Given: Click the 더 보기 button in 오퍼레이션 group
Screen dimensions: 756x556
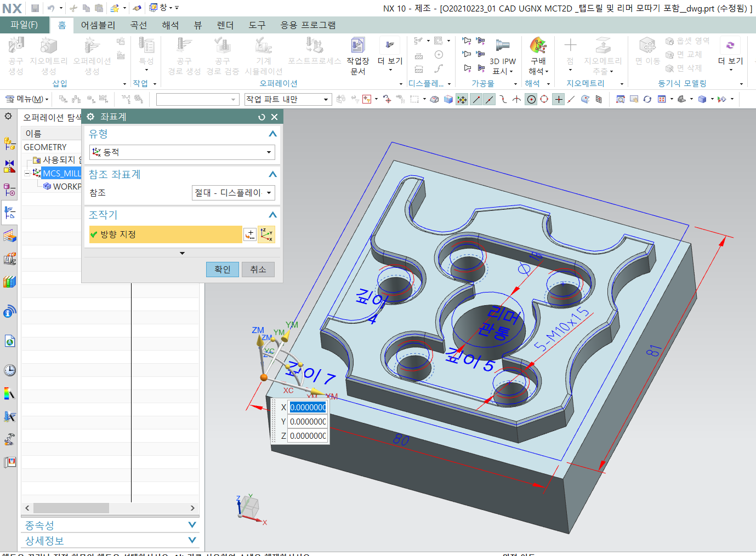Looking at the screenshot, I should (x=390, y=54).
